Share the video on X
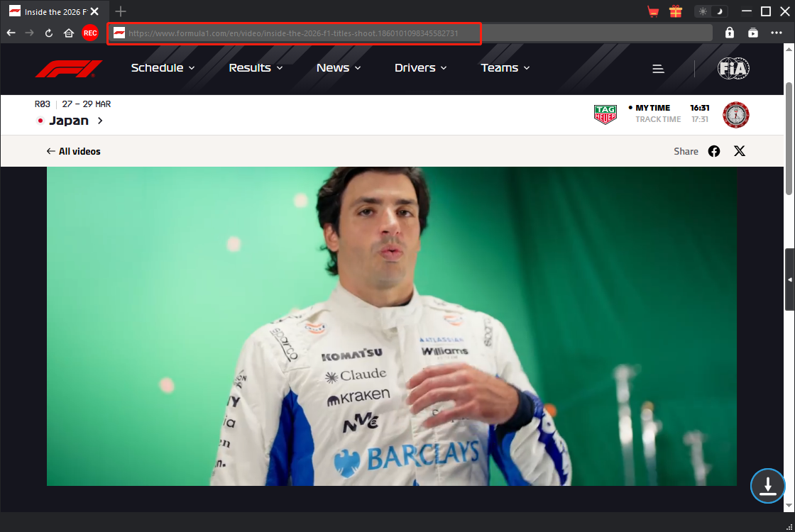The image size is (795, 532). coord(740,151)
